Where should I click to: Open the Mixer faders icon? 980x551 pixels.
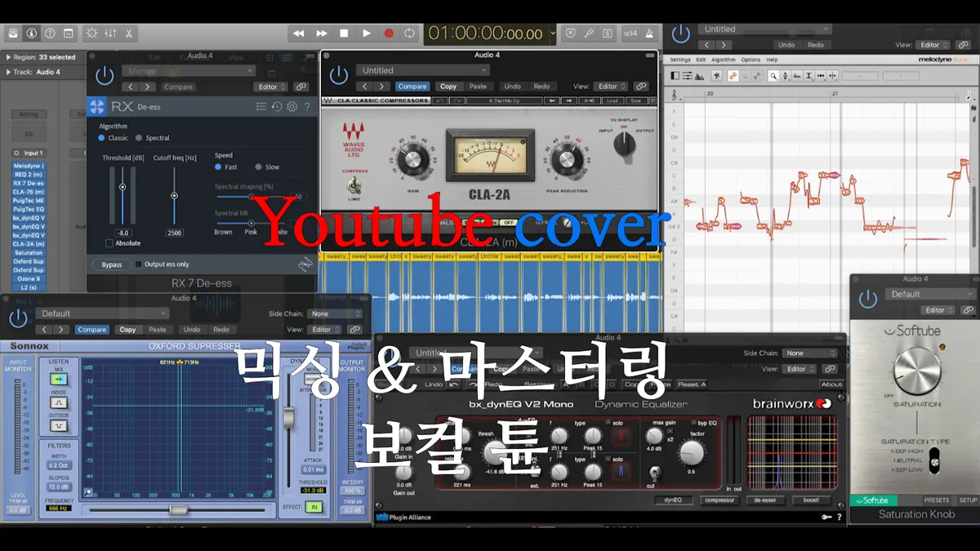110,33
